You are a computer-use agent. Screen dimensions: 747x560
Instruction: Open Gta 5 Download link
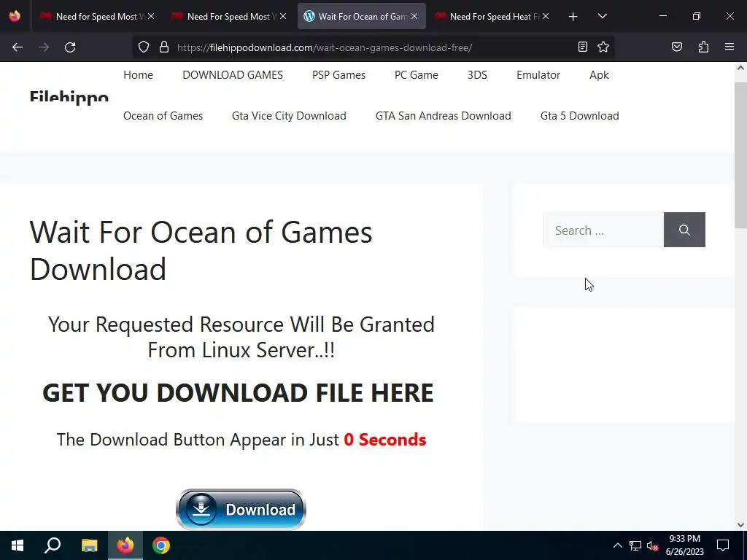point(580,116)
